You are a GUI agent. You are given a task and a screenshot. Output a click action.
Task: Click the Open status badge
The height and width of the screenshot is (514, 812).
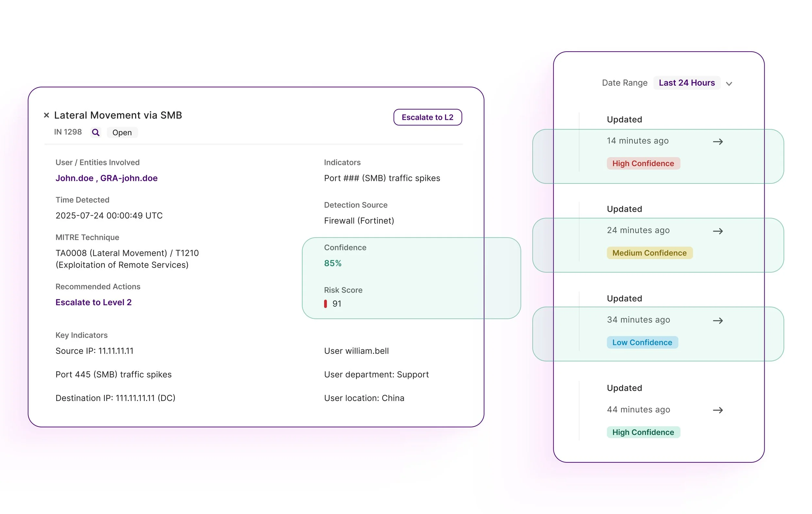[122, 132]
